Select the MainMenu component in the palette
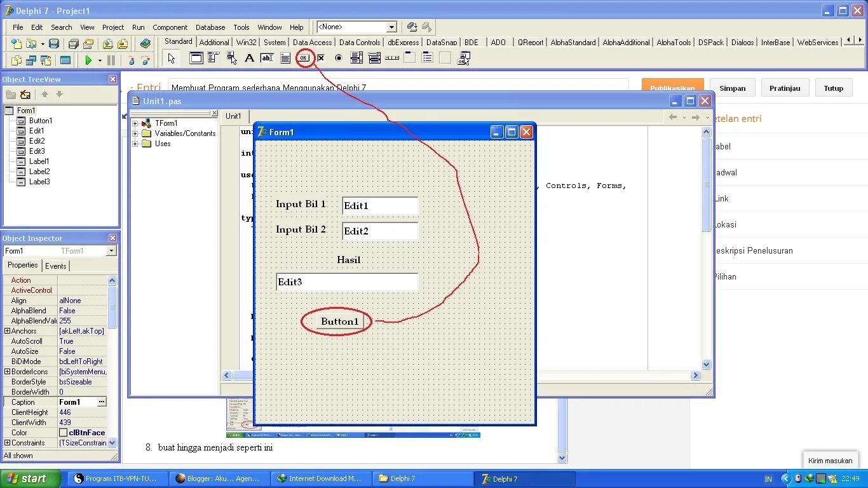This screenshot has width=868, height=488. pos(214,58)
